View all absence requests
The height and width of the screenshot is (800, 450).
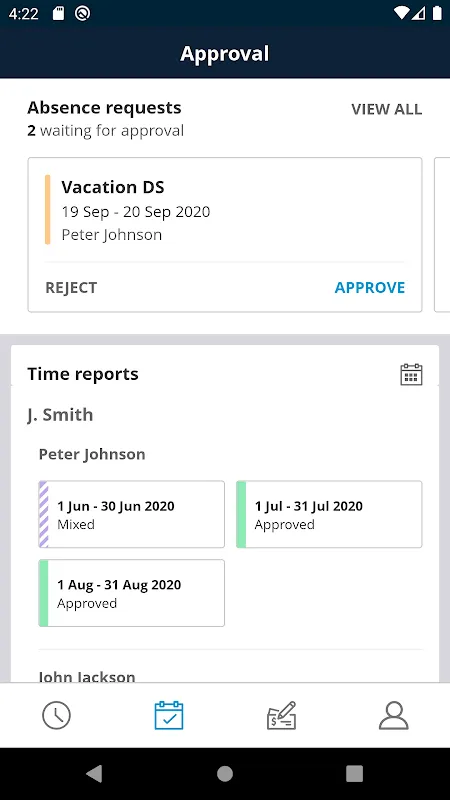(386, 109)
